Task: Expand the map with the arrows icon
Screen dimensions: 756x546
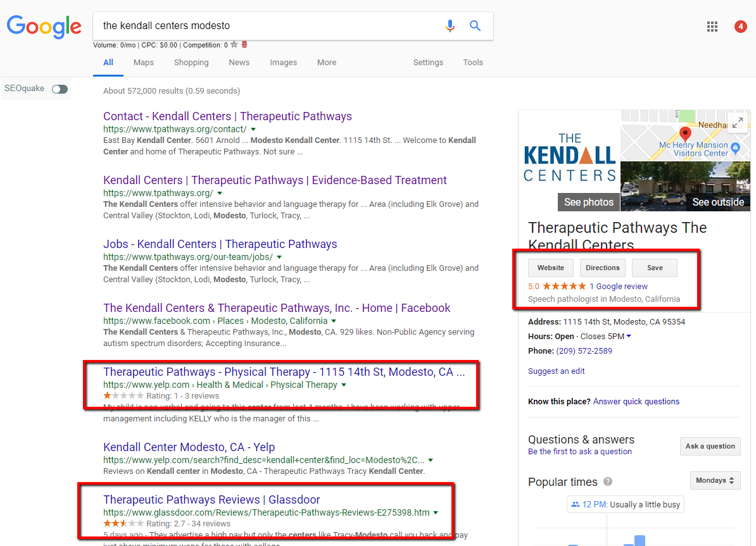Action: [x=738, y=122]
